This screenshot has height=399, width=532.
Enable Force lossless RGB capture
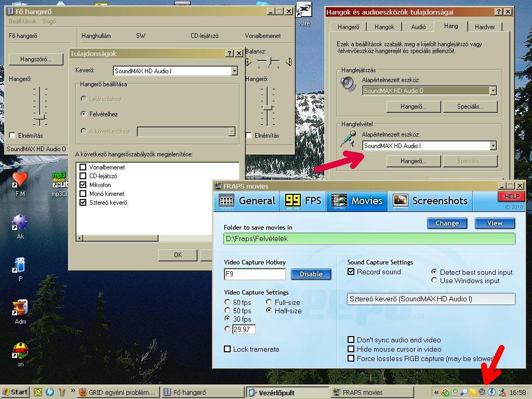tap(351, 358)
